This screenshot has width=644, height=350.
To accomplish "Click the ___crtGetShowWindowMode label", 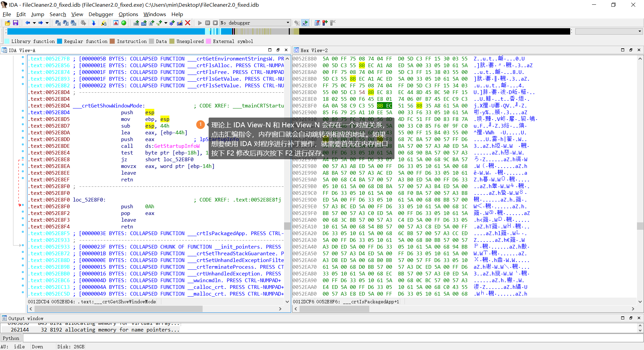I will (109, 106).
